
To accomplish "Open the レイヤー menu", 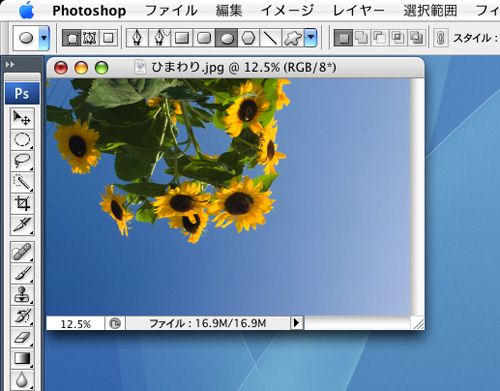I will (359, 11).
